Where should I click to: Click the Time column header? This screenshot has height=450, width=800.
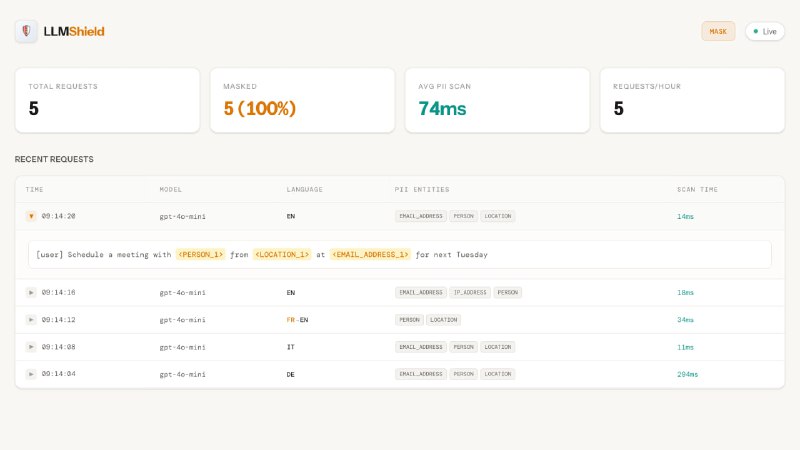point(35,189)
